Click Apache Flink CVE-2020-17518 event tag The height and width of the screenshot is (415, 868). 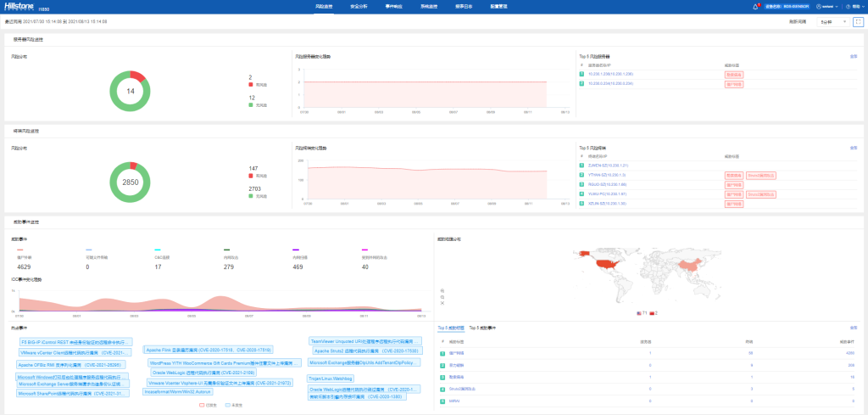tap(209, 350)
